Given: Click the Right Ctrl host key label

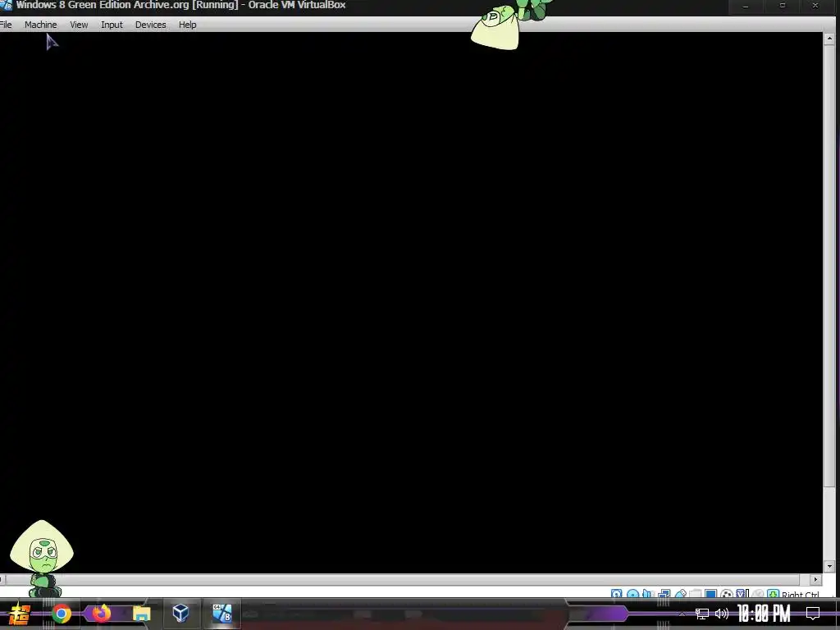Looking at the screenshot, I should pyautogui.click(x=801, y=594).
